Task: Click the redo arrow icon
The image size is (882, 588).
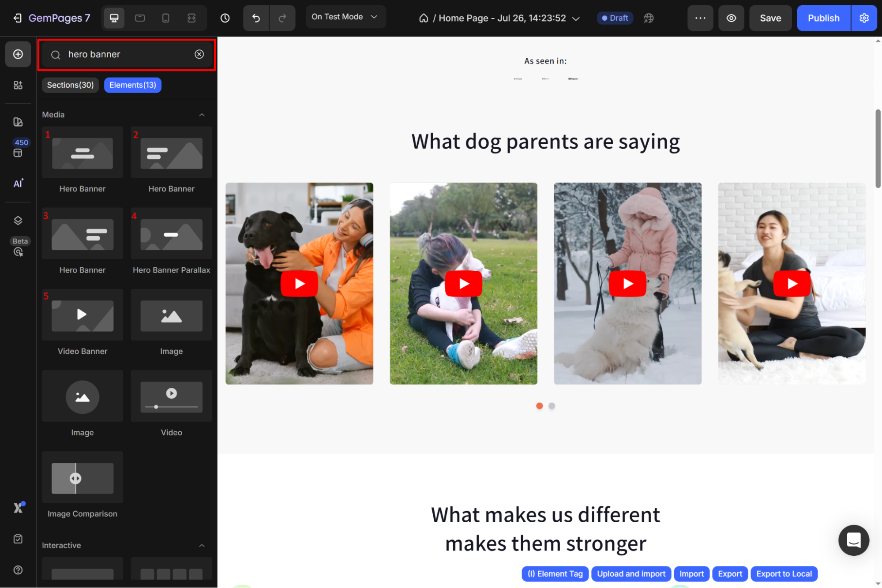Action: 282,18
